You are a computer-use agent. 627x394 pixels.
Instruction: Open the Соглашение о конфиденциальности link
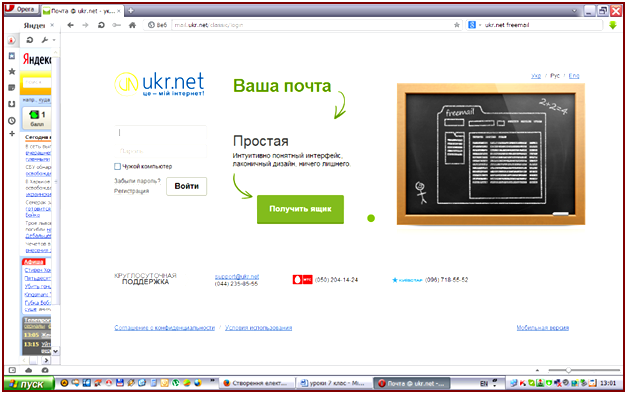click(x=165, y=328)
